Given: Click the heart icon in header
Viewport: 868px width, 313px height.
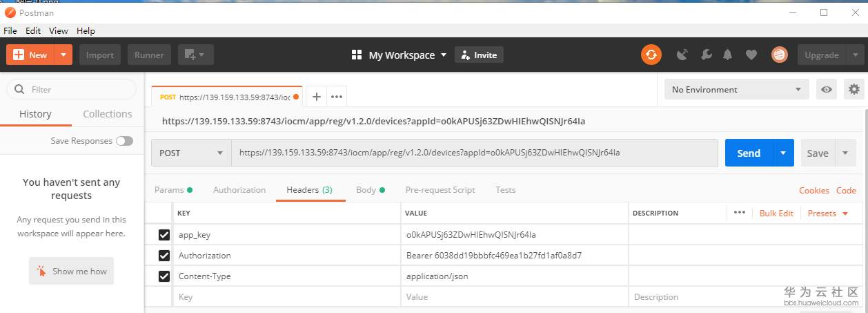Looking at the screenshot, I should point(751,55).
